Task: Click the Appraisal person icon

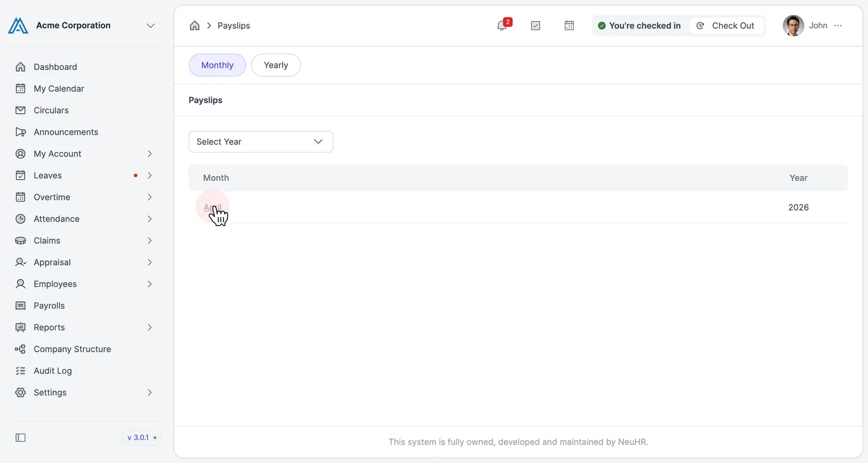Action: (20, 262)
